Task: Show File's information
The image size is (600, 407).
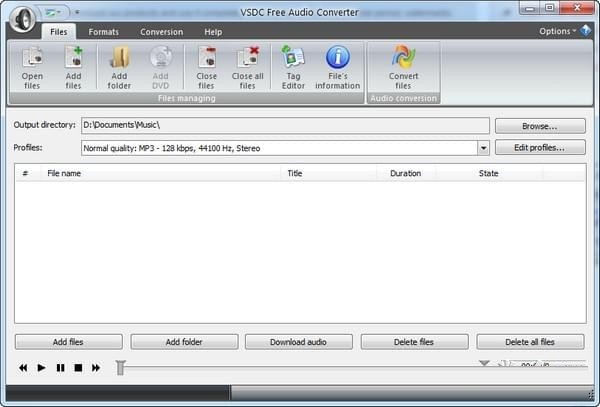Action: 338,67
